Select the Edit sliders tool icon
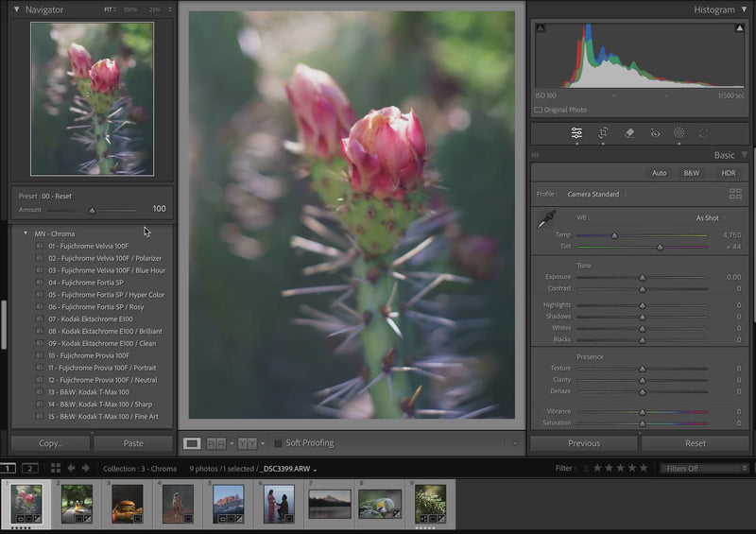The height and width of the screenshot is (534, 756). [576, 133]
